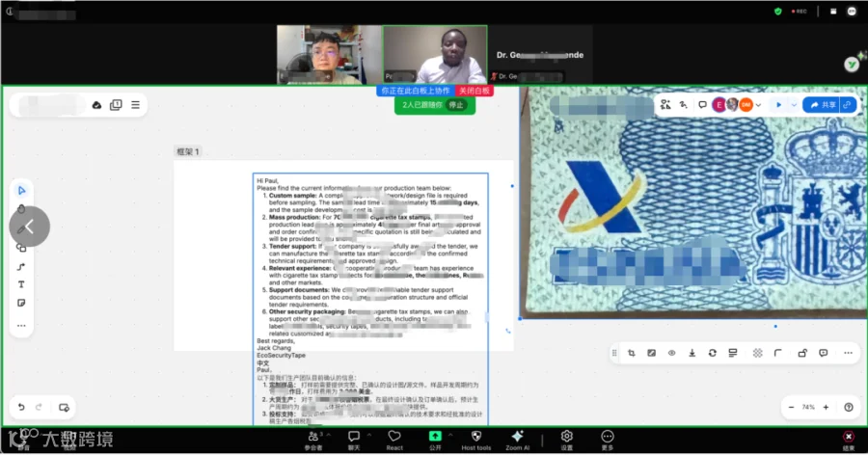This screenshot has height=455, width=868.
Task: Click the cloud saved status icon
Action: click(x=96, y=105)
